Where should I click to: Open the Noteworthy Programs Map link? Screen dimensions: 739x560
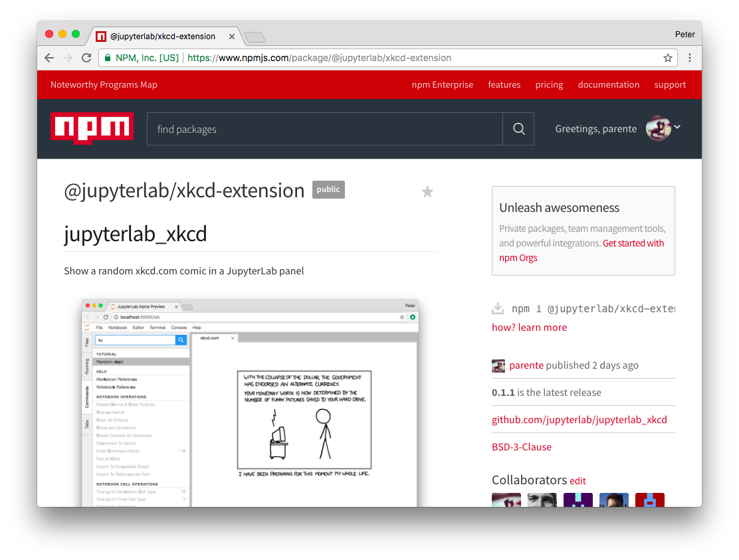104,85
